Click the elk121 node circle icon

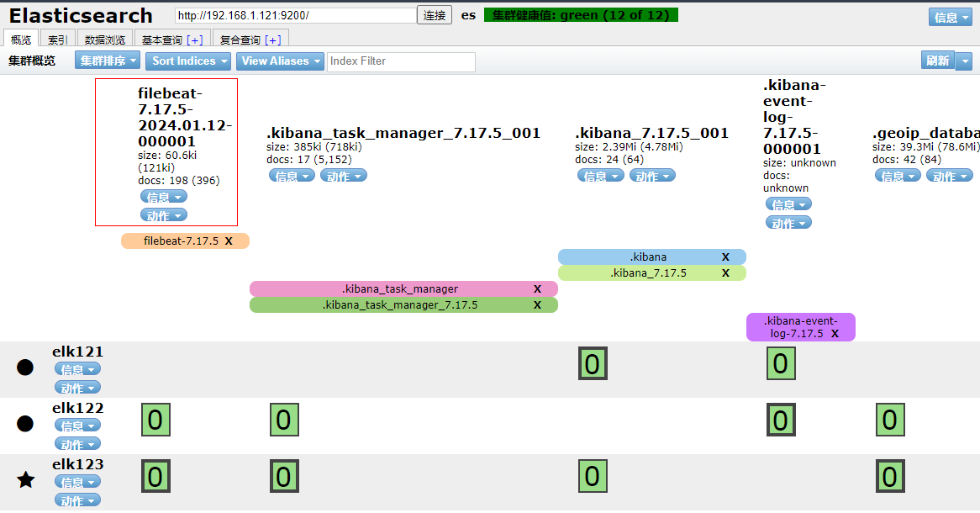tap(25, 368)
